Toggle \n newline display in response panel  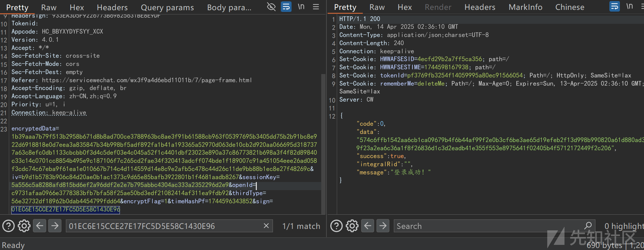pyautogui.click(x=630, y=6)
